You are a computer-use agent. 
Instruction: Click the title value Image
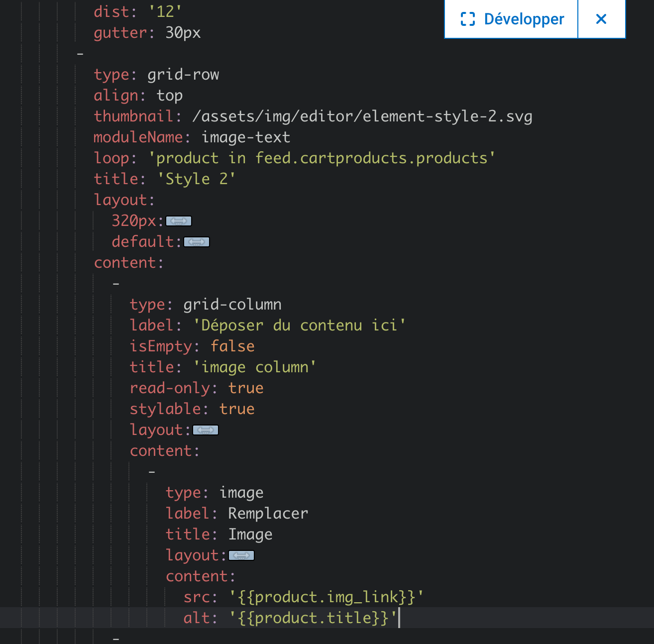tap(250, 535)
